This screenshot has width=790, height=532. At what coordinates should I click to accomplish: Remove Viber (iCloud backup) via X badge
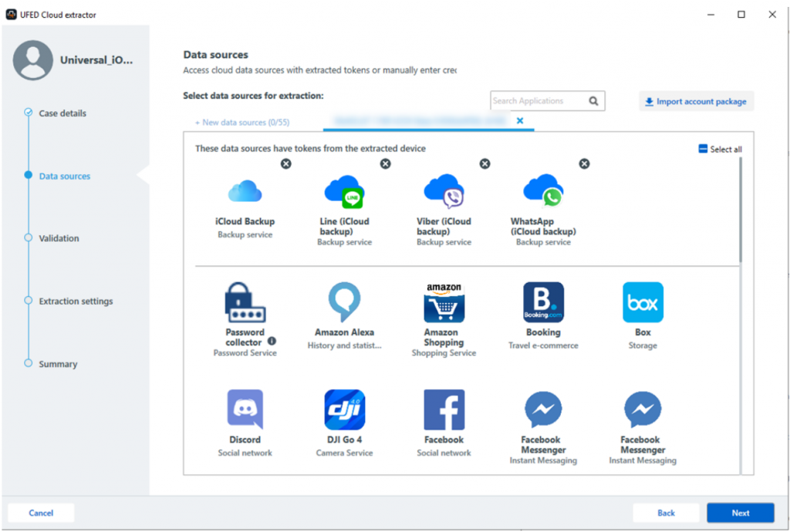click(x=484, y=163)
